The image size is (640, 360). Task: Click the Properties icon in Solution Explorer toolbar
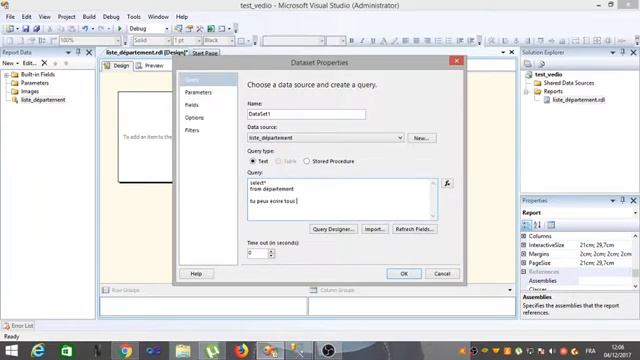[x=528, y=64]
